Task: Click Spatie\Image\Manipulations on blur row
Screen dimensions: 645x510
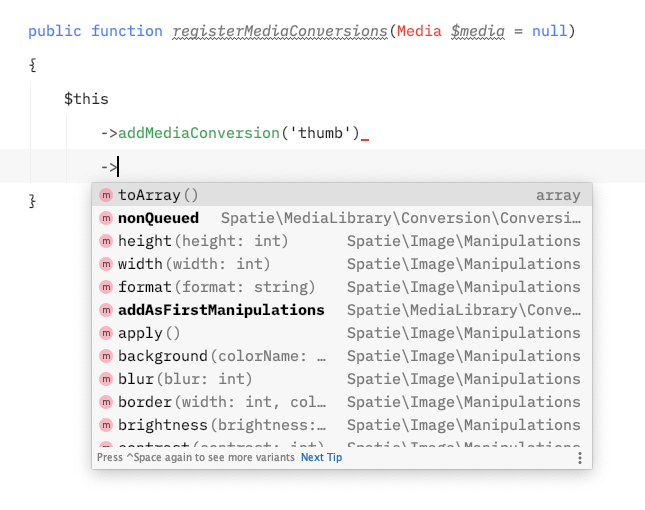Action: pyautogui.click(x=464, y=379)
